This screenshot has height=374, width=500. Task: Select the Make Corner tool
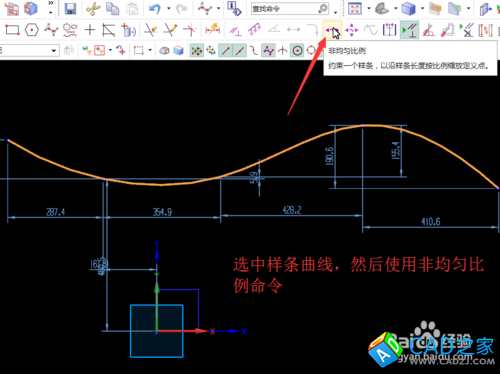coord(190,30)
